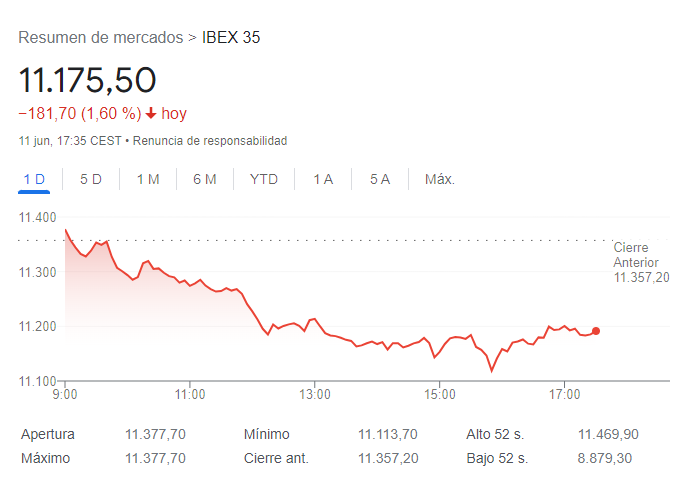
Task: Switch to the 5 A chart tab
Action: tap(380, 179)
